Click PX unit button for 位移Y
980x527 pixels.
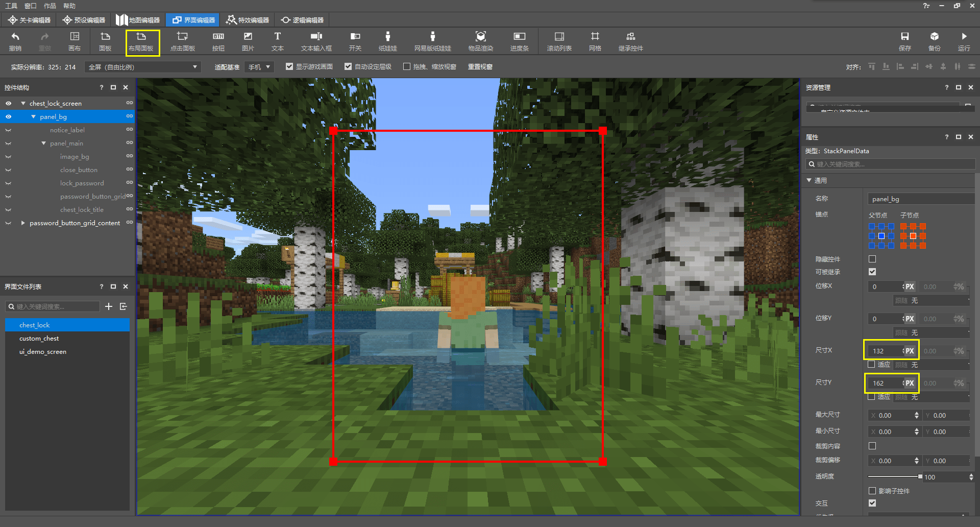(x=910, y=319)
